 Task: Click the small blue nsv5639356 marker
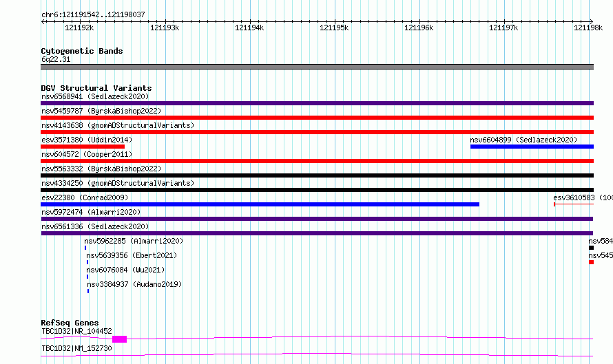pos(87,262)
